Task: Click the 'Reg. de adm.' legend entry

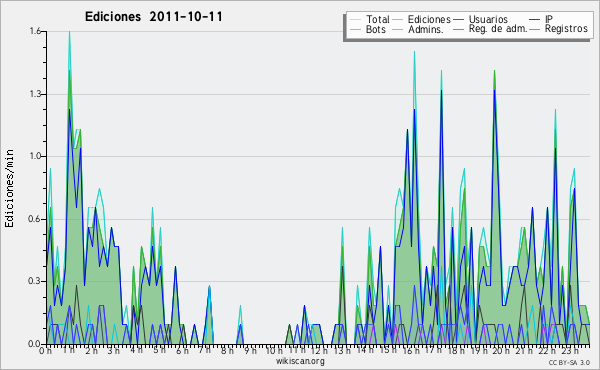Action: point(498,29)
